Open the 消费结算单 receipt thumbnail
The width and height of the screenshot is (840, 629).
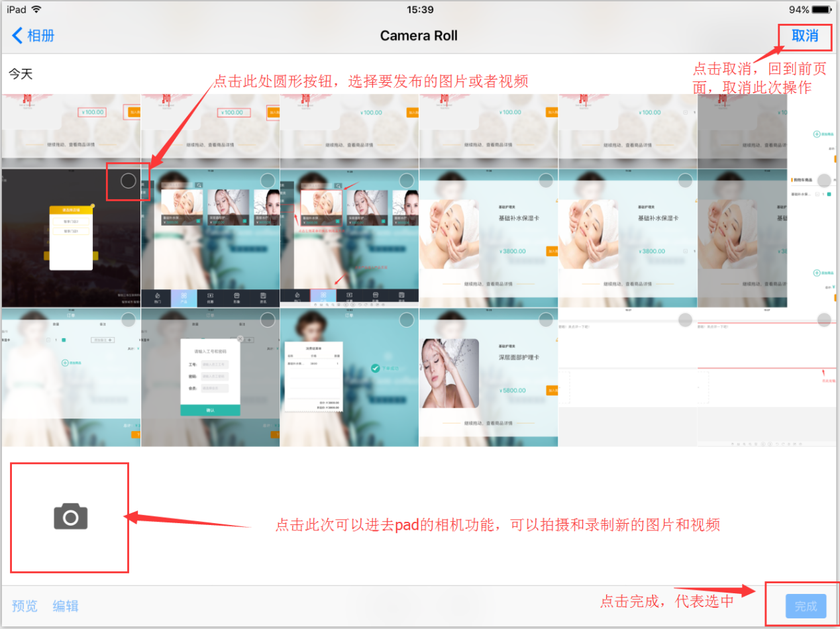tap(349, 377)
